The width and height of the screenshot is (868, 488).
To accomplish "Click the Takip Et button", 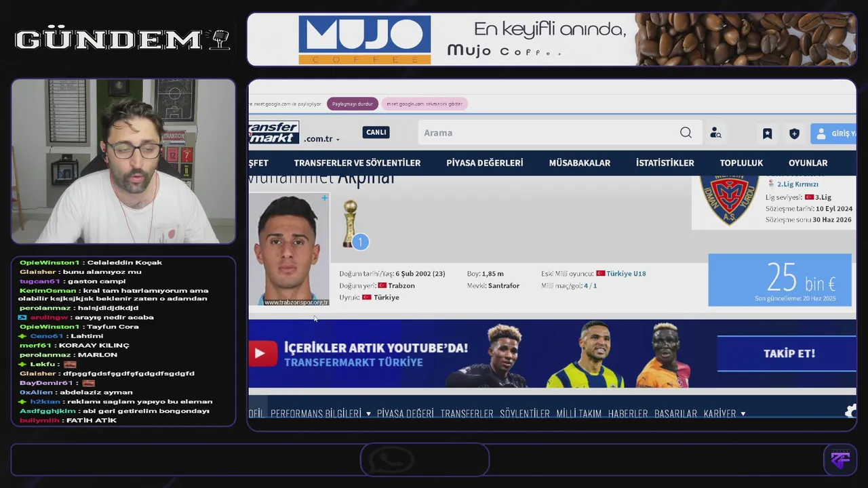I will click(x=787, y=354).
